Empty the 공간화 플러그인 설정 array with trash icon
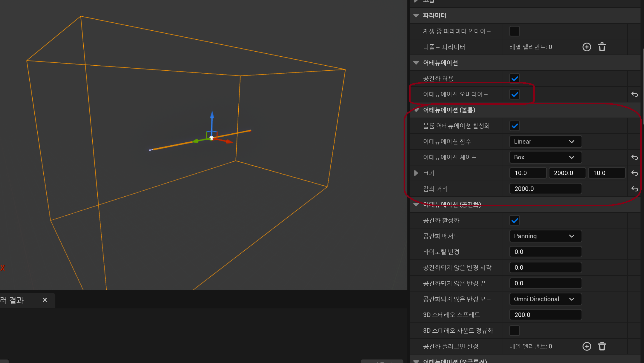 [602, 346]
